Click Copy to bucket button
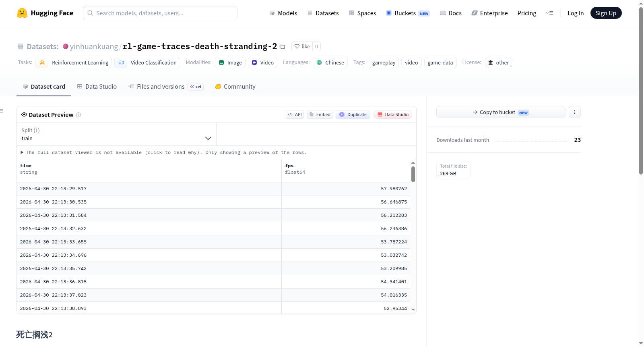Screen dimensions: 644x347 pos(501,112)
